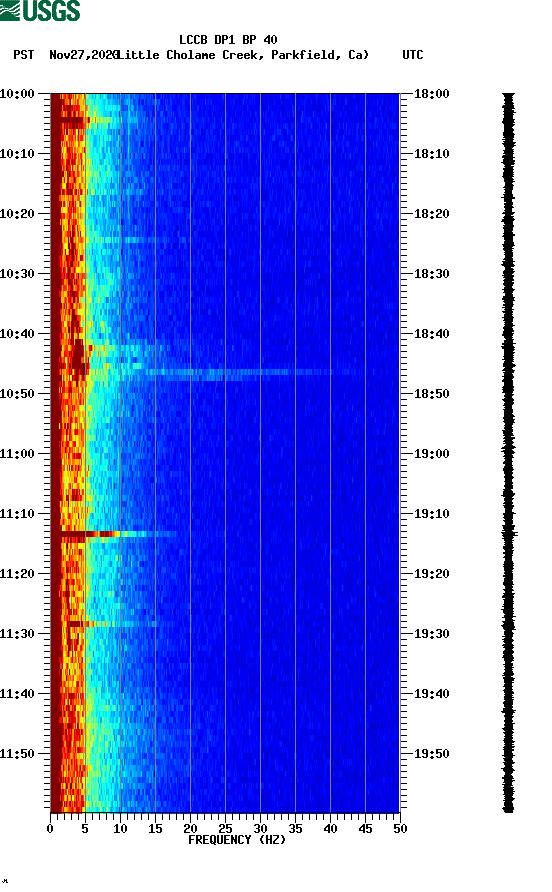Click the 10:30 PST time label
552x892 pixels.
[x=17, y=274]
